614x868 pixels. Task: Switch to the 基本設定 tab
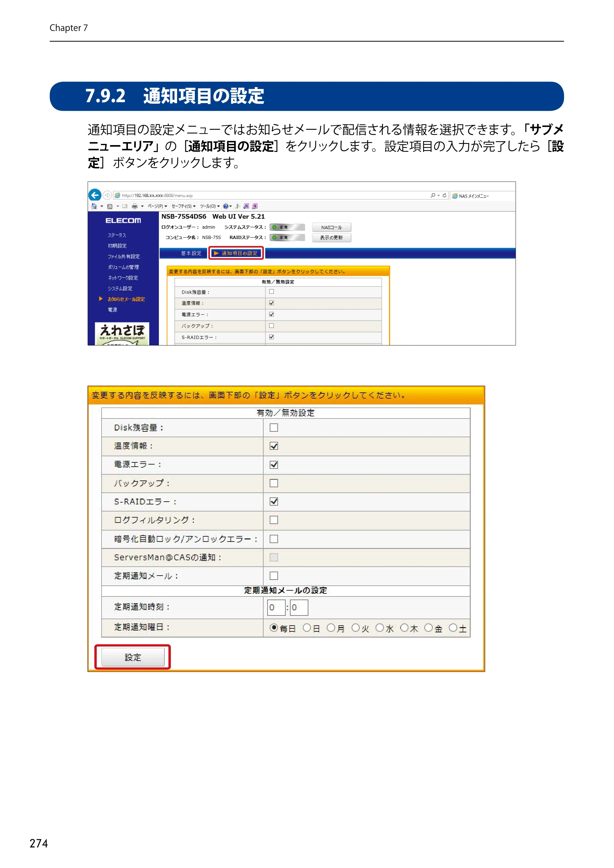191,253
